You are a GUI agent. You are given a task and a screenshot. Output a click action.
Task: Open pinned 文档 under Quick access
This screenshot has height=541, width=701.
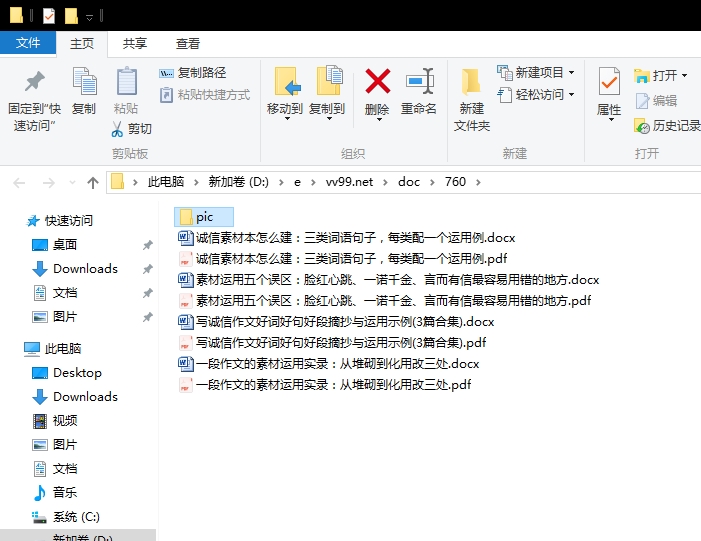(x=55, y=293)
